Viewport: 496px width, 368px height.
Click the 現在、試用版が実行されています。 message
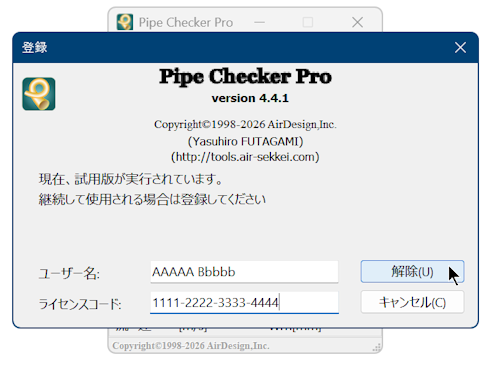click(x=130, y=179)
